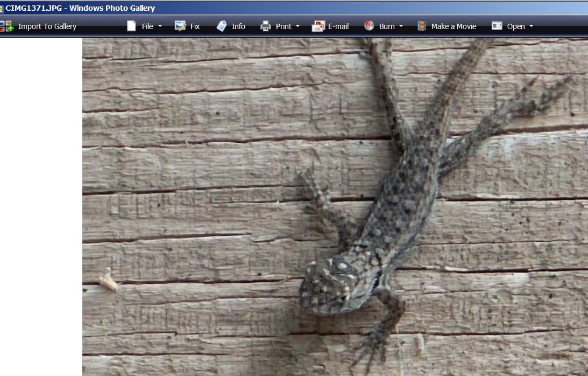Expand the File dropdown arrow
Image resolution: width=588 pixels, height=376 pixels.
pyautogui.click(x=160, y=26)
